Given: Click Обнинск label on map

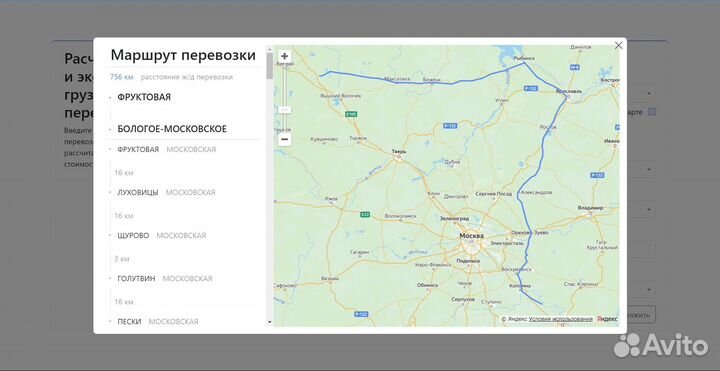Looking at the screenshot, I should pos(427,285).
